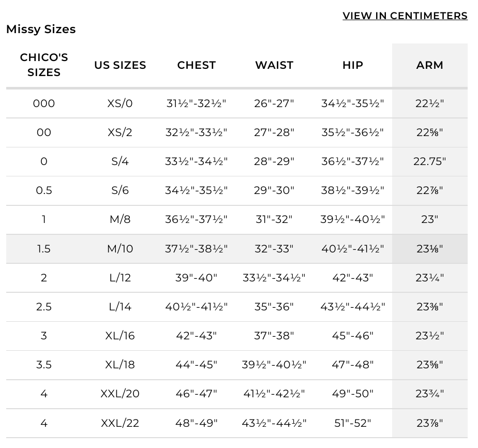Select the Chico's Sizes column header
Image resolution: width=478 pixels, height=448 pixels.
click(44, 65)
